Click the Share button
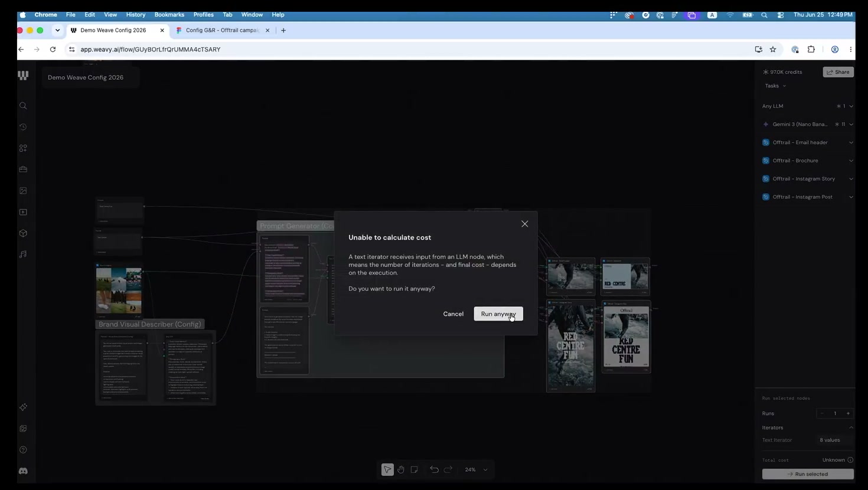Image resolution: width=868 pixels, height=490 pixels. (x=838, y=72)
